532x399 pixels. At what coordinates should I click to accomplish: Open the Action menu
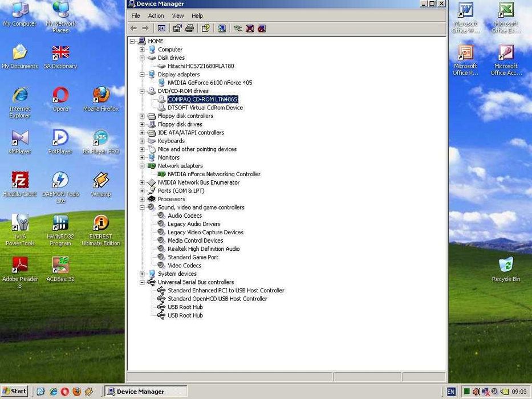[156, 15]
